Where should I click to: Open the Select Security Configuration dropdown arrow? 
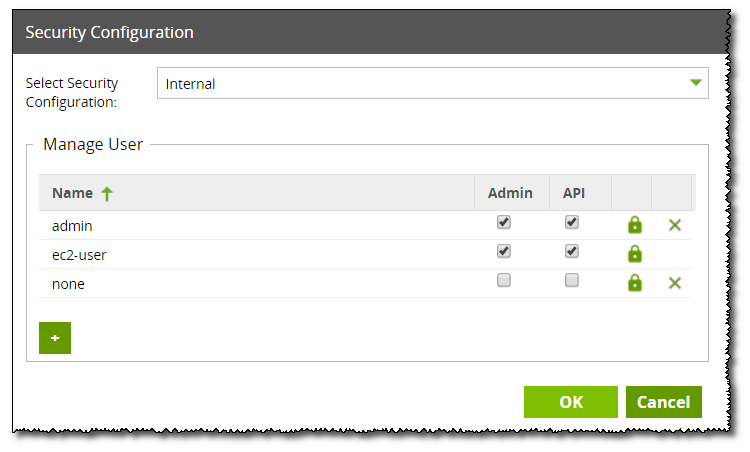(x=696, y=83)
